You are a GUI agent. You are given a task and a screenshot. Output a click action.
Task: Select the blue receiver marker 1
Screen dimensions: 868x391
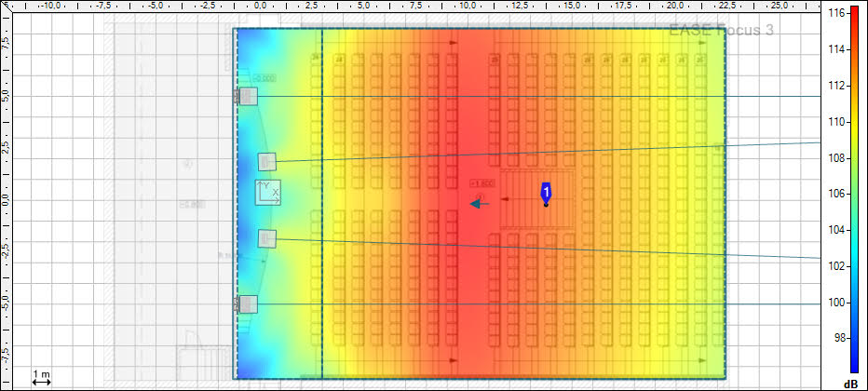[x=546, y=193]
